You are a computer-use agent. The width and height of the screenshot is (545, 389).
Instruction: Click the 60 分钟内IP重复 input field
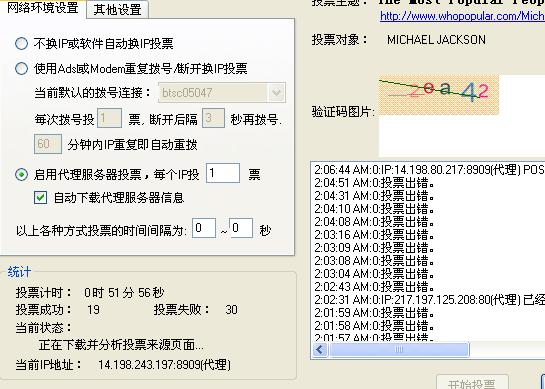48,144
